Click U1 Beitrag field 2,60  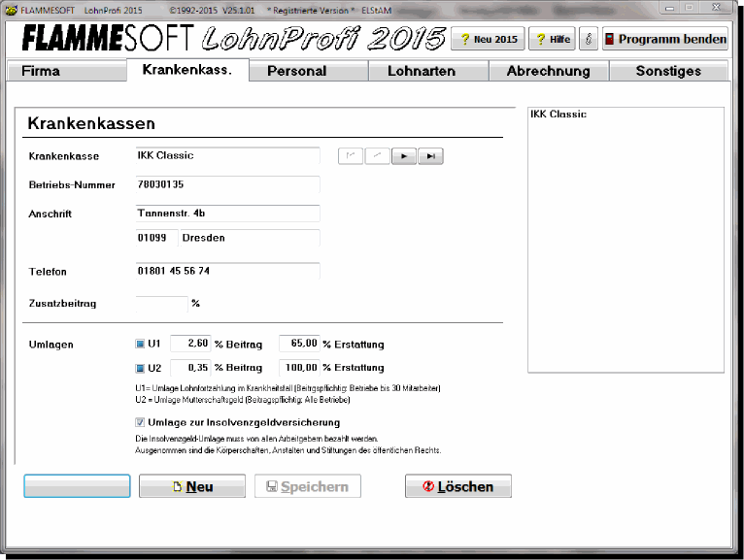click(x=190, y=344)
